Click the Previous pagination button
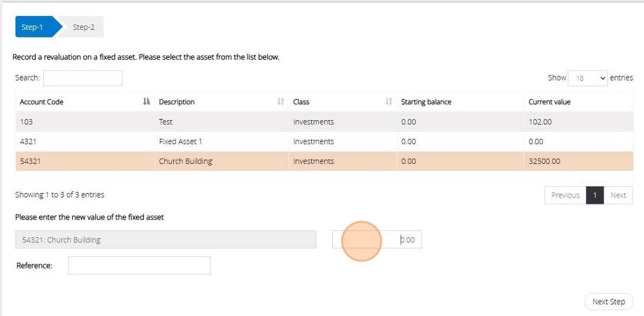Image resolution: width=644 pixels, height=316 pixels. click(x=565, y=195)
